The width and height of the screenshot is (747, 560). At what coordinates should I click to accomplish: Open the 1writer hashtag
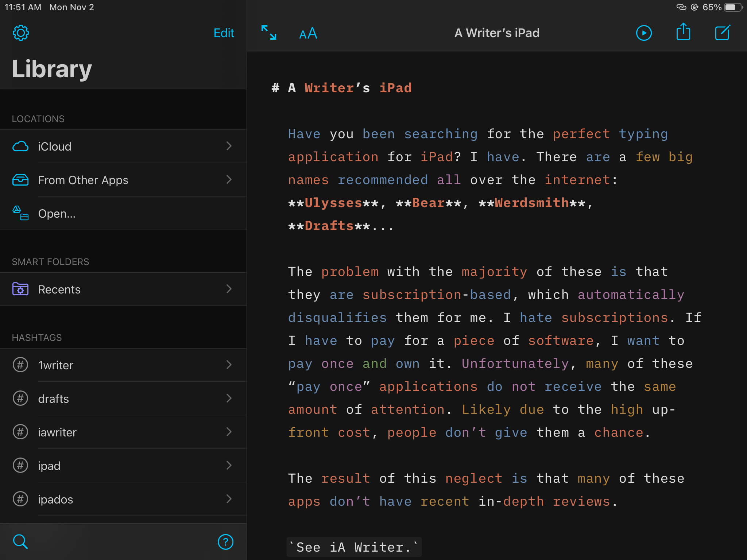123,365
